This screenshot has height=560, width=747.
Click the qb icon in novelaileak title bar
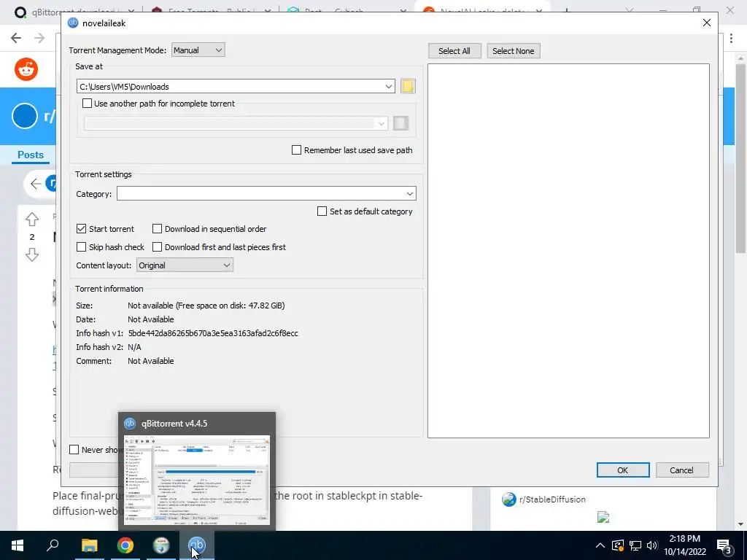click(x=73, y=23)
